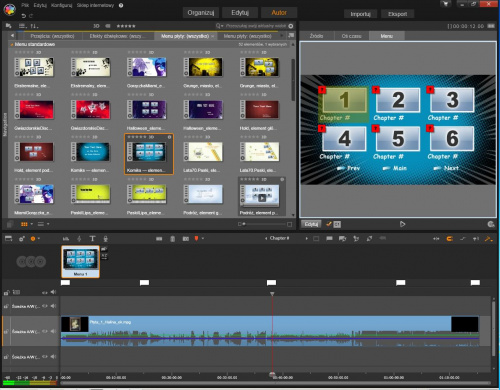Click the Eksport button

pyautogui.click(x=397, y=14)
